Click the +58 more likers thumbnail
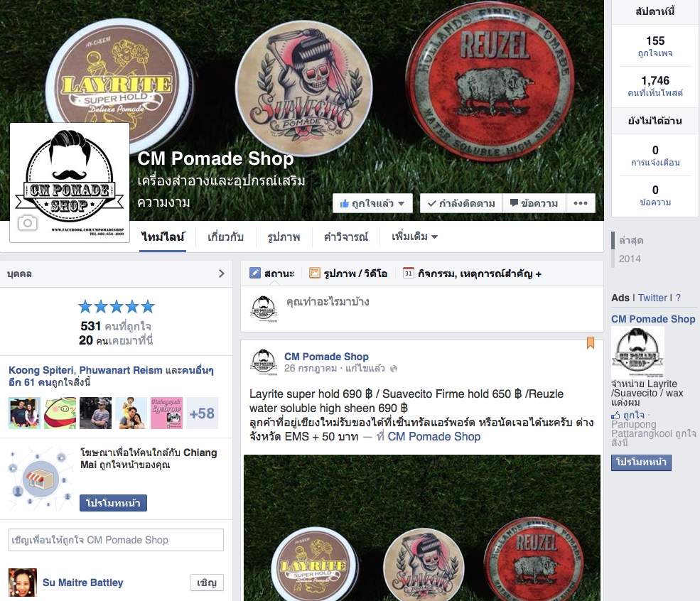 (x=203, y=413)
